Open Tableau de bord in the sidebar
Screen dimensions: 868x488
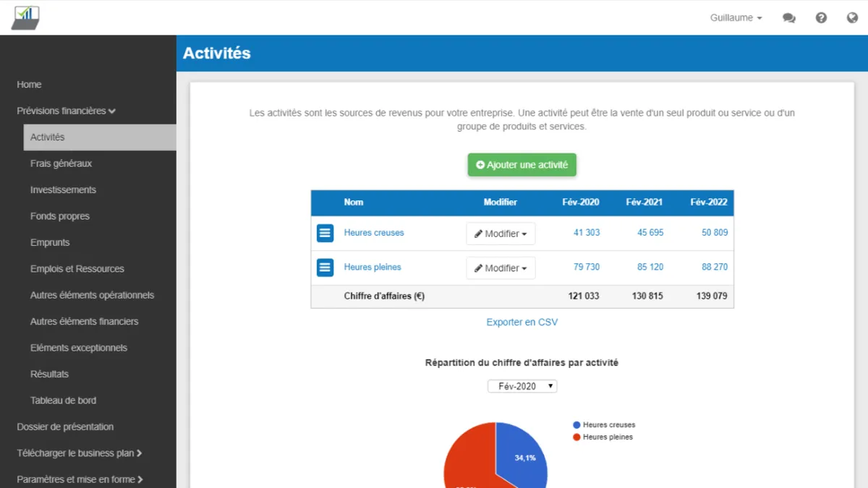[63, 401]
